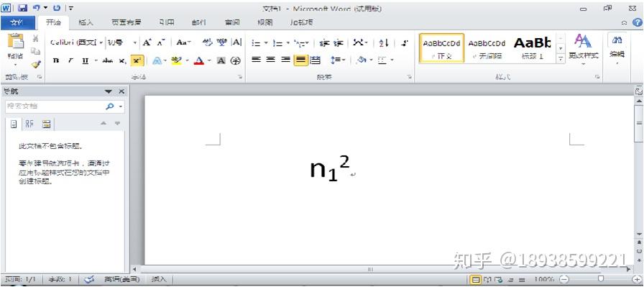
Task: Click the navigation pane search document field
Action: pyautogui.click(x=57, y=106)
